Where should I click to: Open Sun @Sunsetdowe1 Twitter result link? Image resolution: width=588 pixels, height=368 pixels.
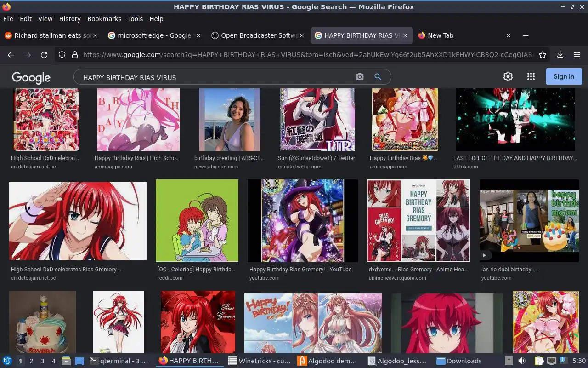point(316,158)
